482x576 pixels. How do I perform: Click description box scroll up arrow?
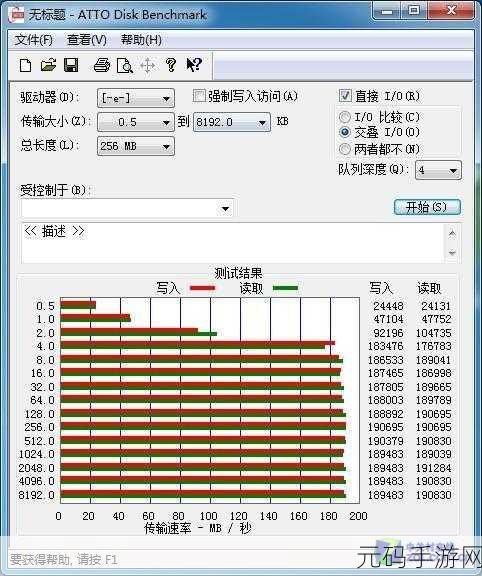[452, 233]
